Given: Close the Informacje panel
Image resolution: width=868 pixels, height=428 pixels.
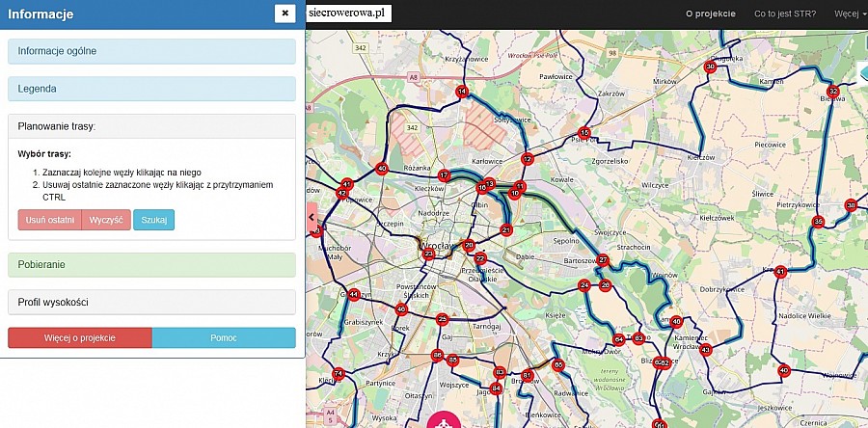Looking at the screenshot, I should [284, 13].
